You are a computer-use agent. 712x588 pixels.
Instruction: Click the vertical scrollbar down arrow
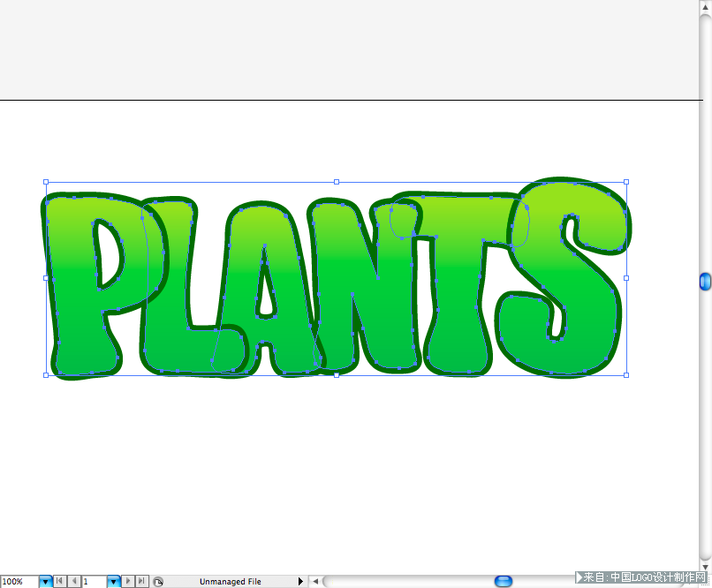tap(706, 567)
